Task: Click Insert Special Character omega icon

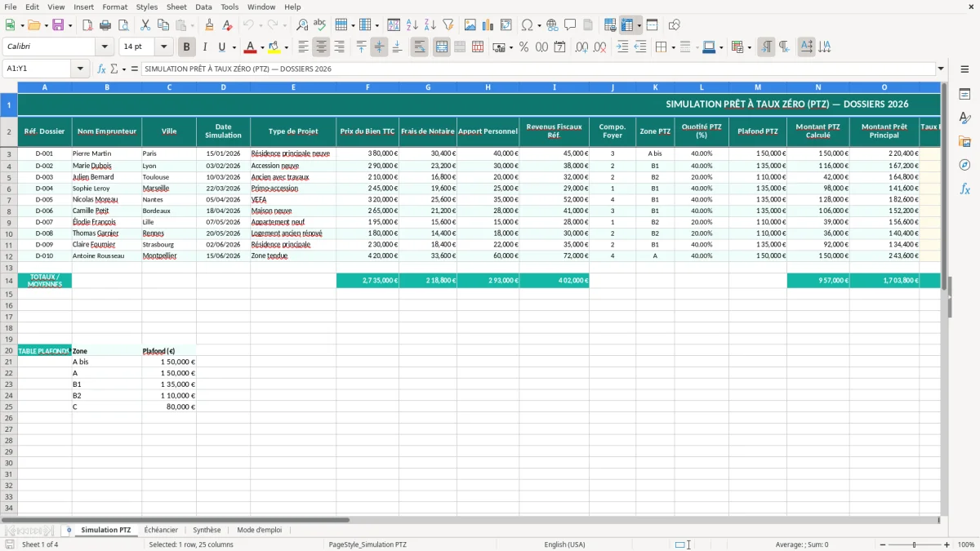Action: 528,25
